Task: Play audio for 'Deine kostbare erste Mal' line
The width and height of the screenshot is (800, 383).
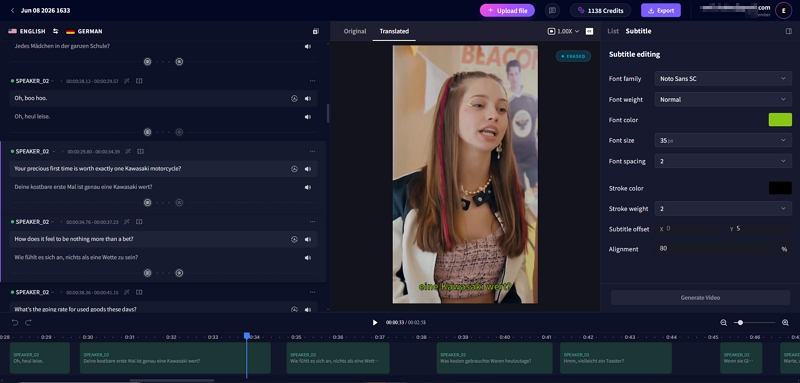Action: (308, 187)
